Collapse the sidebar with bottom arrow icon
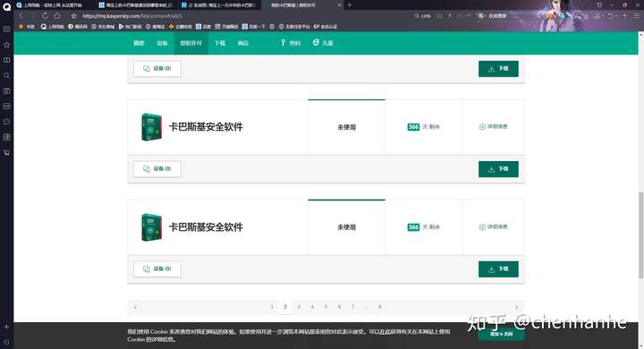 point(6,342)
